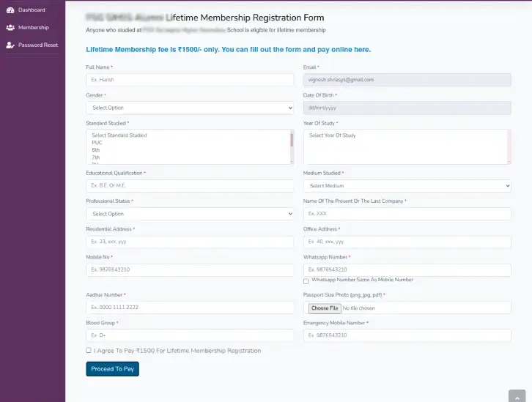
Task: Click the Standard Studied list scrollbar
Action: click(292, 146)
